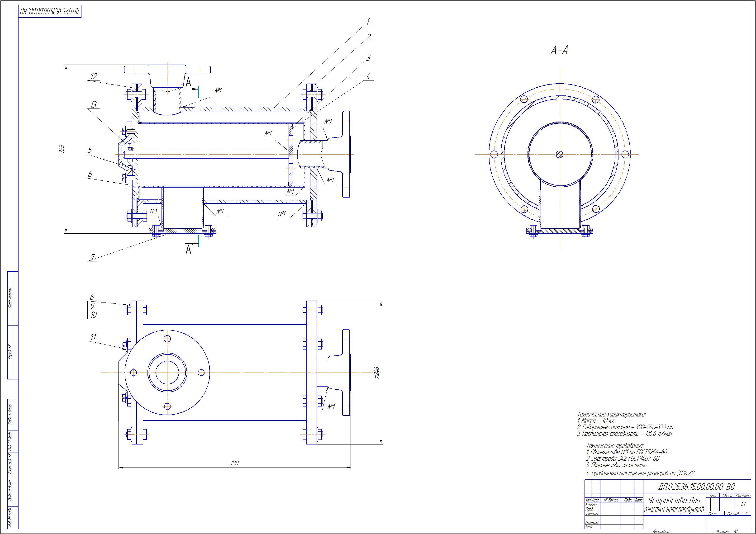Click the scale value "1:1"

(743, 505)
